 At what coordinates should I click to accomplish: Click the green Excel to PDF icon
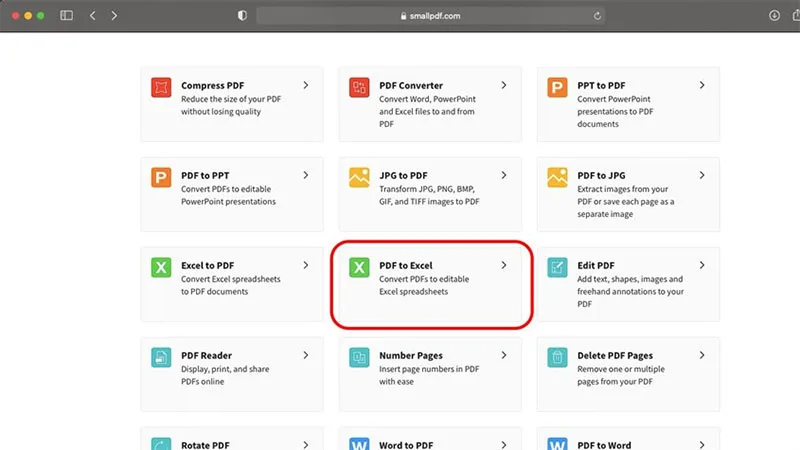(161, 267)
